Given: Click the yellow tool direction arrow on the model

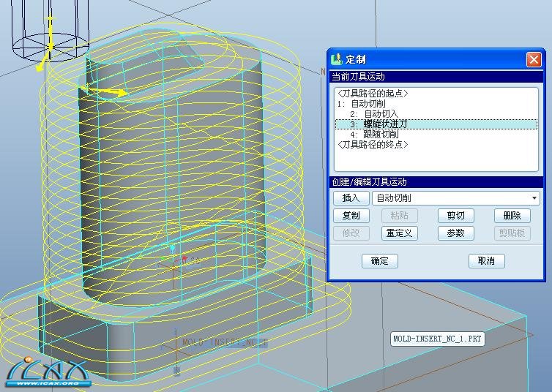Looking at the screenshot, I should point(112,93).
